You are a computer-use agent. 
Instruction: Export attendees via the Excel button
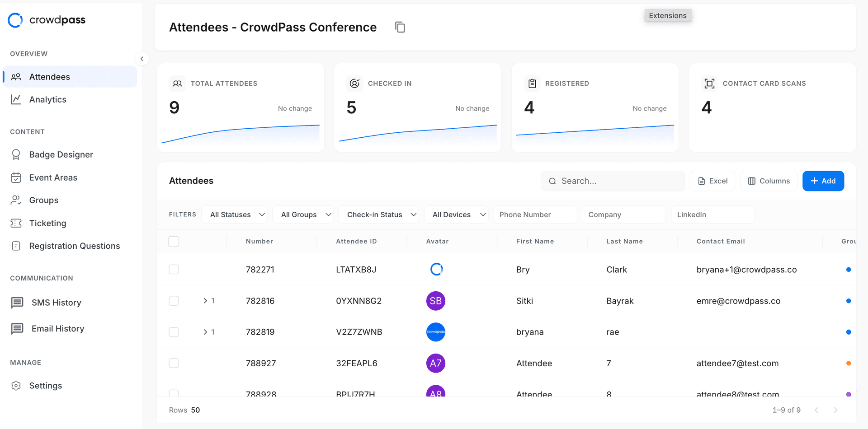tap(712, 181)
